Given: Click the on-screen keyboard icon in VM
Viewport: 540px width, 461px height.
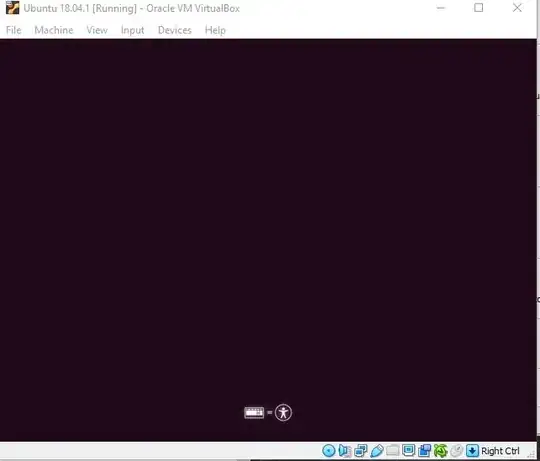Looking at the screenshot, I should click(254, 412).
